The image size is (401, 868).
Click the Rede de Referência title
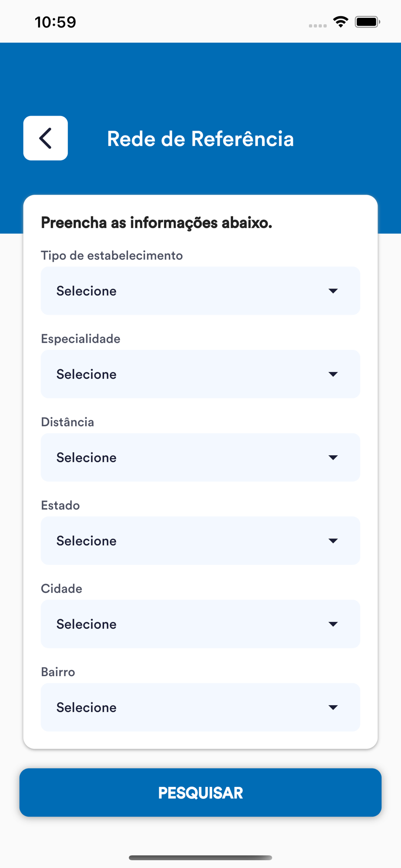[x=200, y=139]
